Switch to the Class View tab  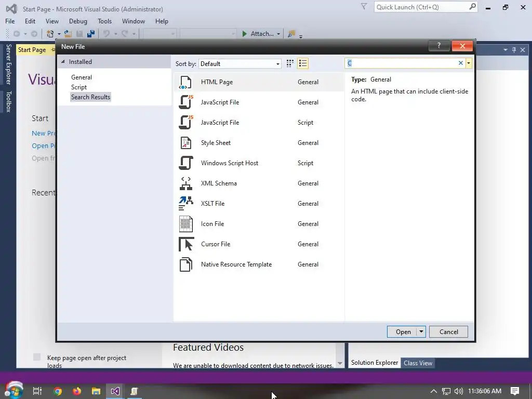418,363
